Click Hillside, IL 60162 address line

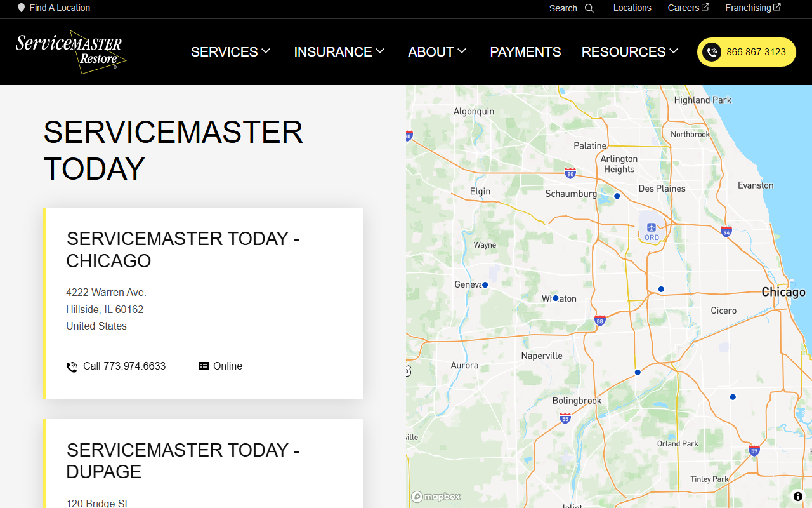click(105, 310)
